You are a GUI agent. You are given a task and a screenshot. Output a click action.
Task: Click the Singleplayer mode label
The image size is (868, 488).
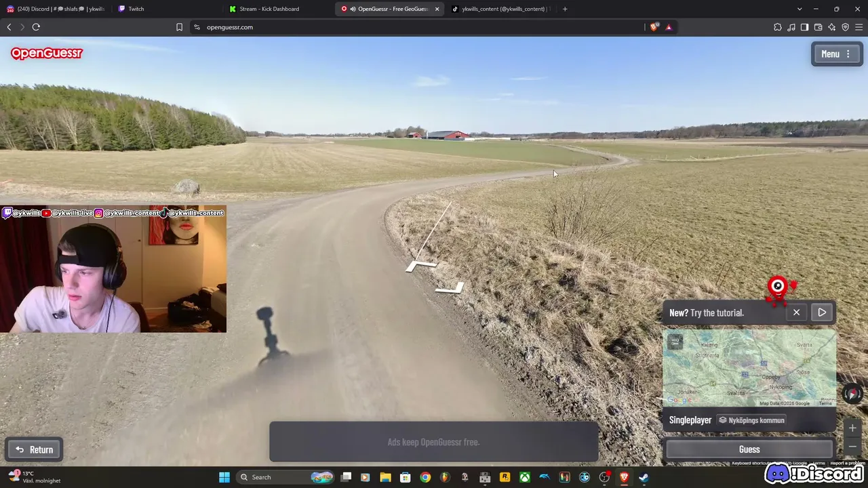pyautogui.click(x=690, y=420)
